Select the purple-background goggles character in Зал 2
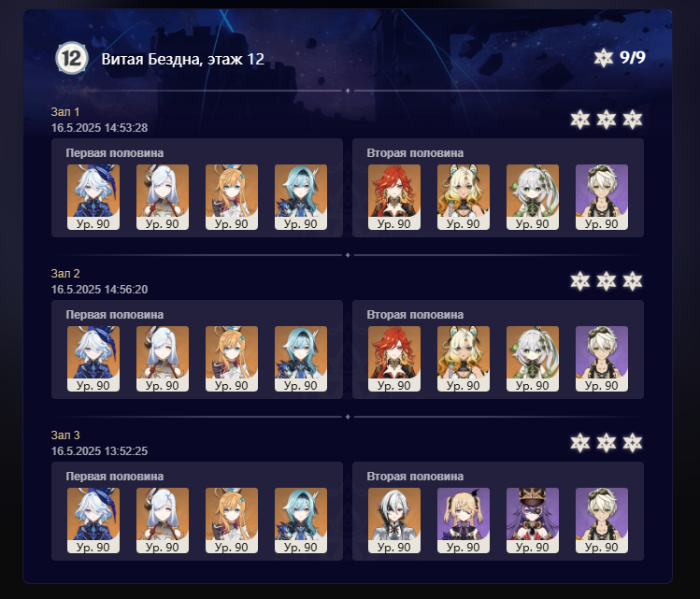This screenshot has height=599, width=700. [x=602, y=359]
